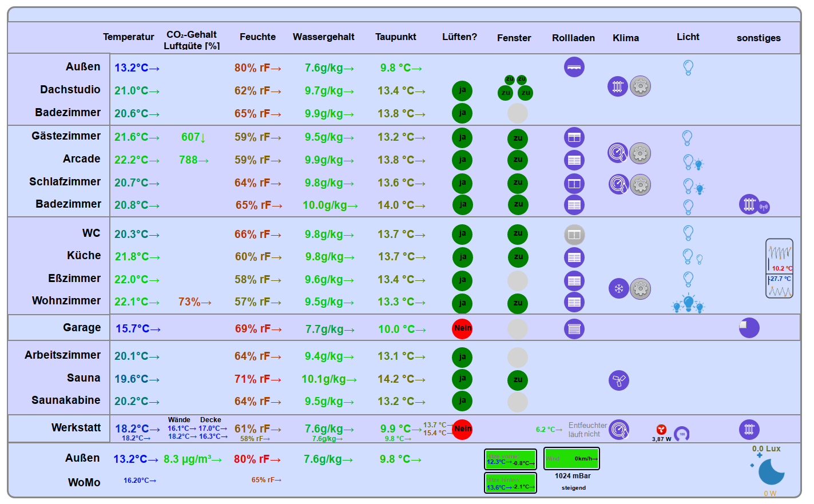
Task: Click the Badezimmer radiator icon under sonstiges
Action: pyautogui.click(x=749, y=204)
